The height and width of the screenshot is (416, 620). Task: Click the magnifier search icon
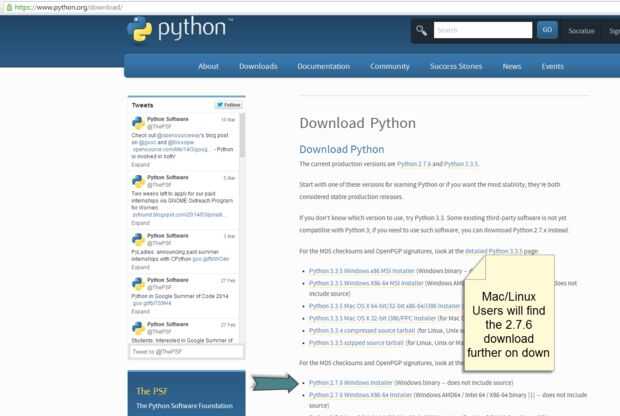coord(422,30)
